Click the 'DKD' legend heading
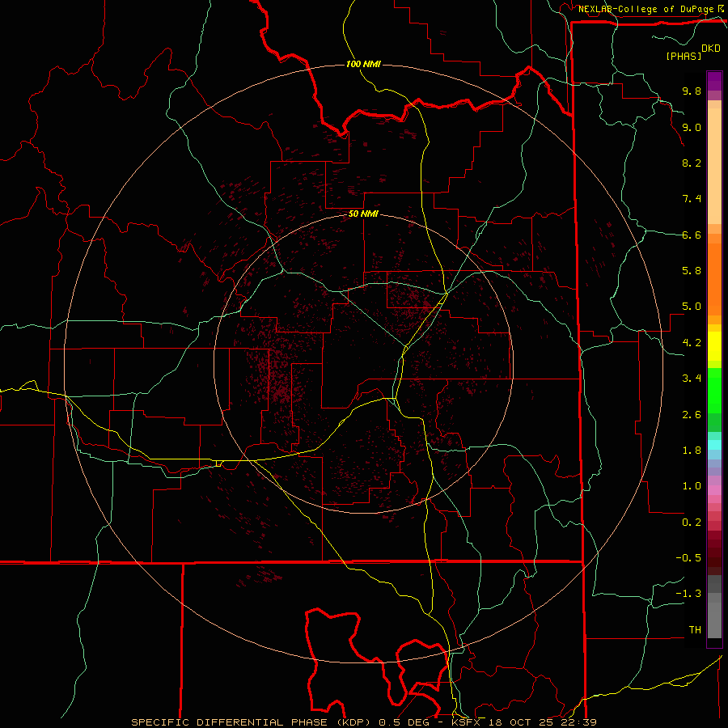The height and width of the screenshot is (728, 728). (x=711, y=49)
